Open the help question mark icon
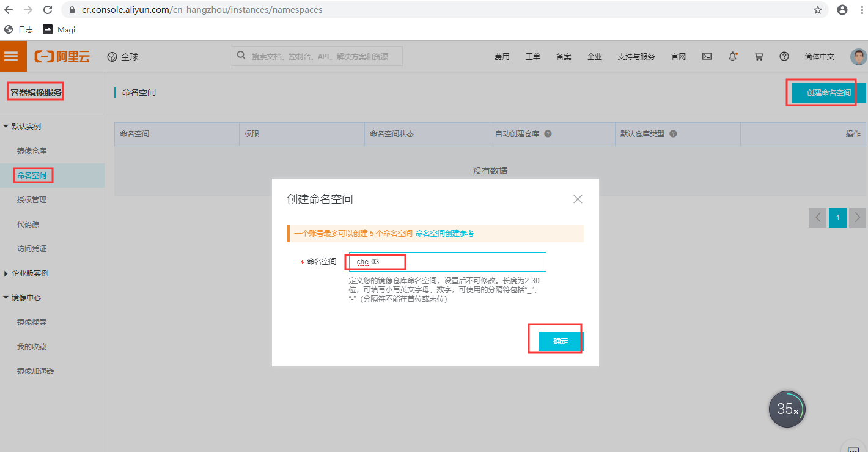The image size is (868, 452). click(784, 56)
